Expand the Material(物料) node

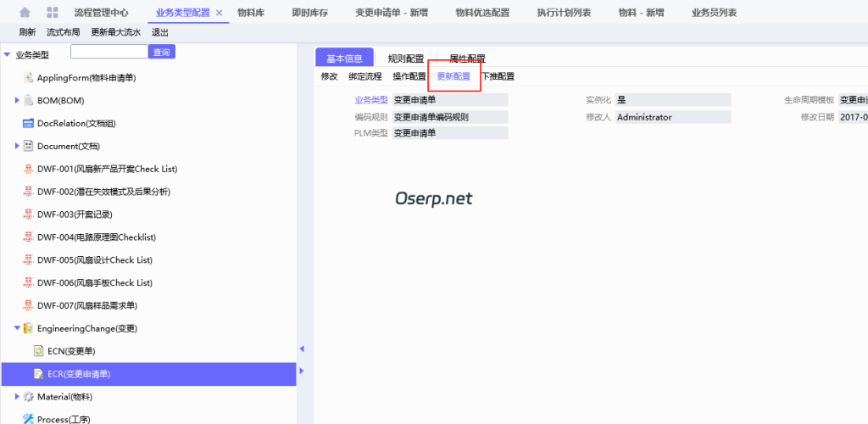point(17,397)
